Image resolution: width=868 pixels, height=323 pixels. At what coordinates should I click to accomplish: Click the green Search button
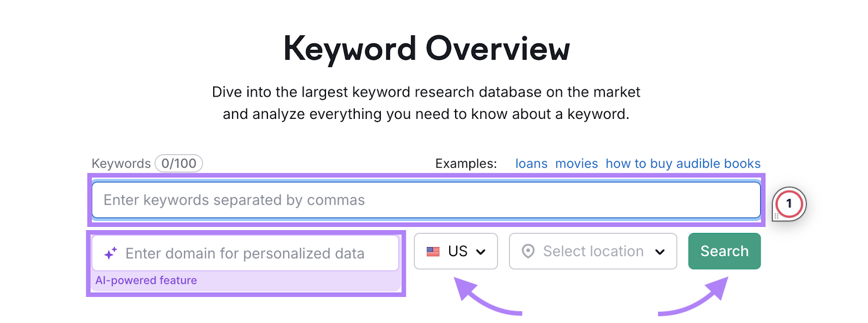click(724, 251)
